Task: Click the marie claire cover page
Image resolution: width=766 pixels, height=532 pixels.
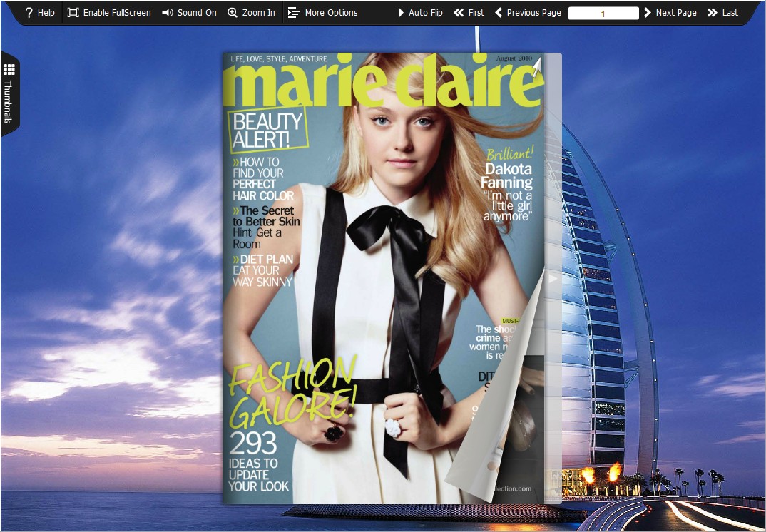Action: click(384, 278)
